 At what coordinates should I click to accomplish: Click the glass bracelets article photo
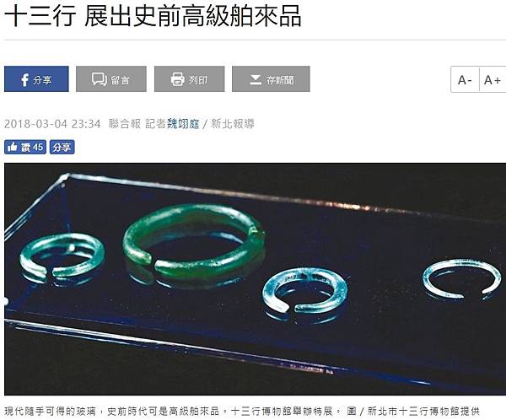pyautogui.click(x=256, y=279)
